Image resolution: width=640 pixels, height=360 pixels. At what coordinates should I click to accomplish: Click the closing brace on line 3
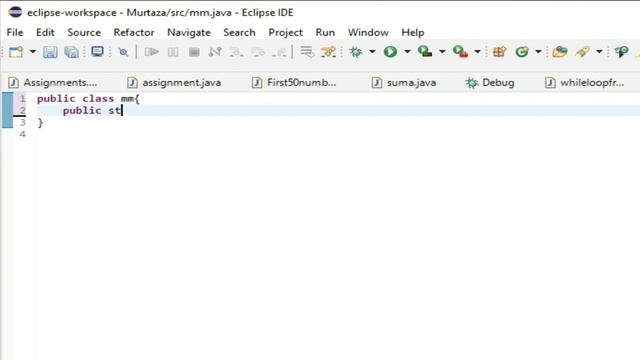(40, 122)
